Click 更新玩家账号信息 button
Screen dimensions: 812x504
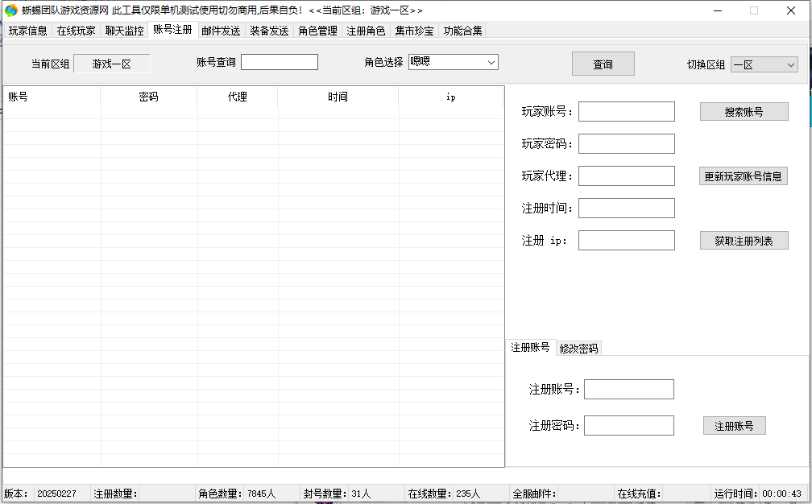[743, 176]
